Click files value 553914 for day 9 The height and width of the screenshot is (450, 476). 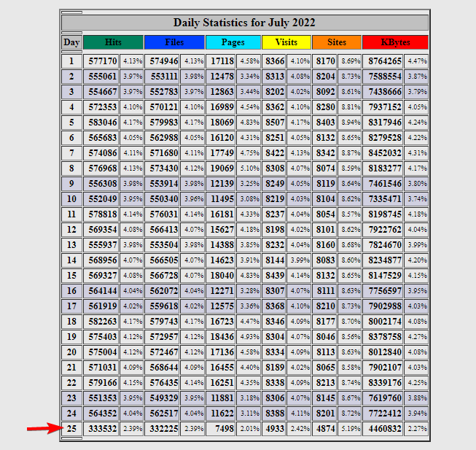[162, 183]
